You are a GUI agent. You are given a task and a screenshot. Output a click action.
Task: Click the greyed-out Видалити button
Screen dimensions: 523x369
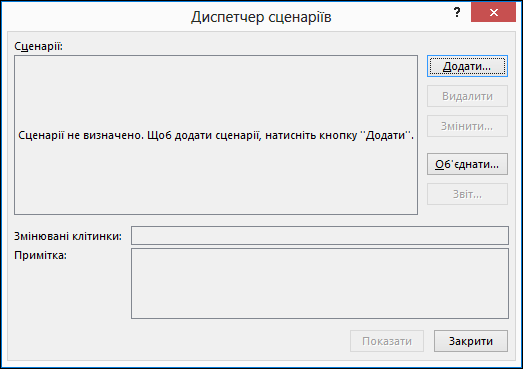tap(467, 96)
